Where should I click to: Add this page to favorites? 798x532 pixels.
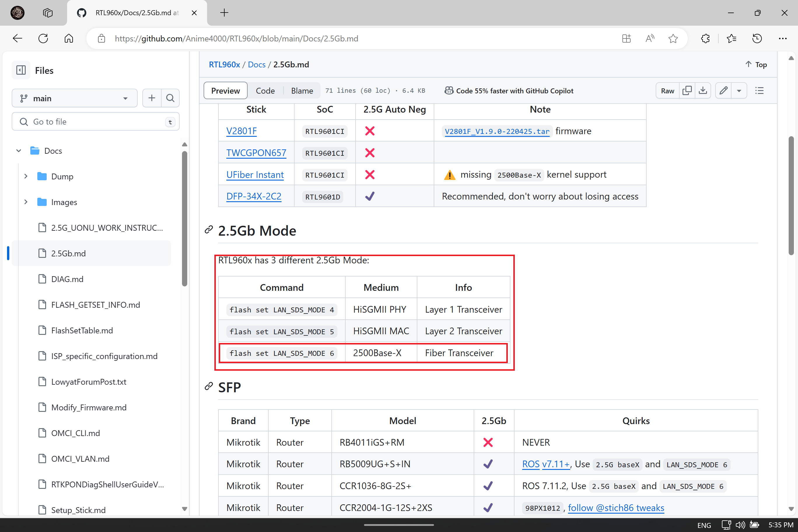[673, 39]
